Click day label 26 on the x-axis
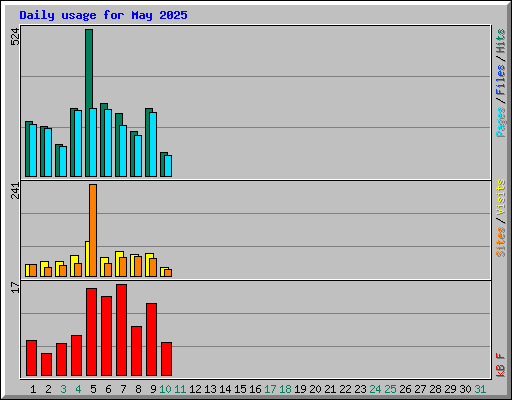 [405, 389]
